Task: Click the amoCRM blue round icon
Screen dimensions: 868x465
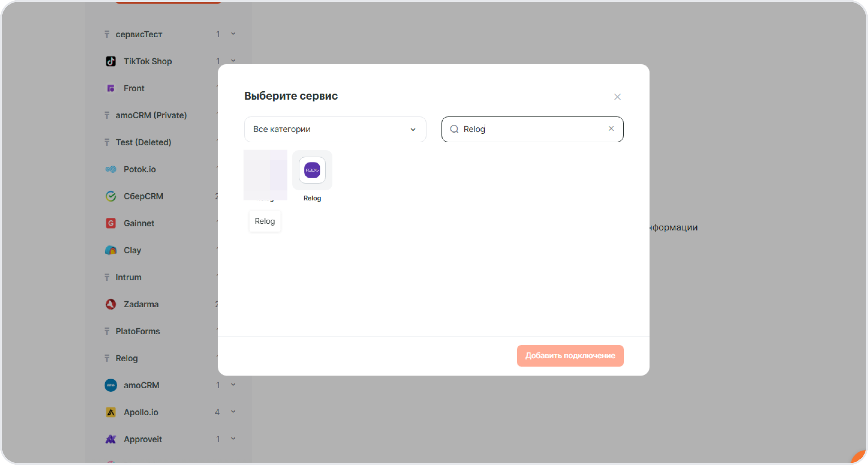Action: 111,385
